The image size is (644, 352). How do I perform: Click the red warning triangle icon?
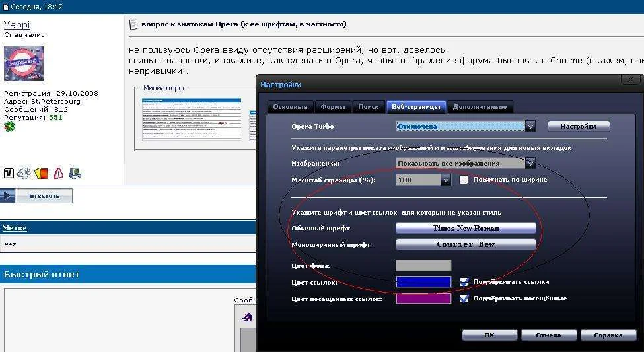coord(58,173)
